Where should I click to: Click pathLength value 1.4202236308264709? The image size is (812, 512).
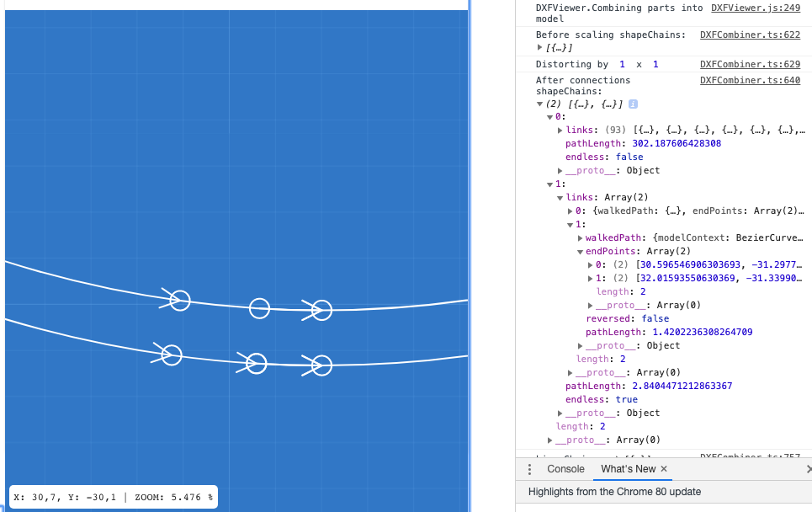pyautogui.click(x=703, y=332)
